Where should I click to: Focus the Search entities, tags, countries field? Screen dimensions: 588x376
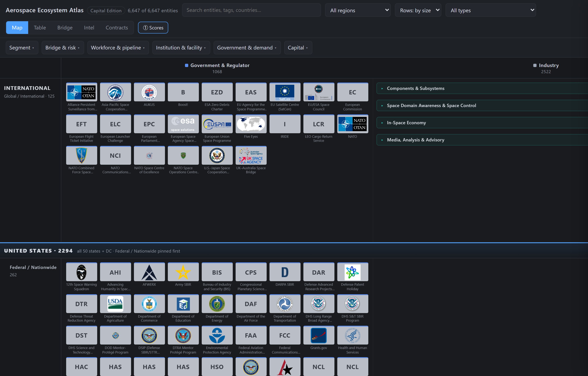coord(251,10)
